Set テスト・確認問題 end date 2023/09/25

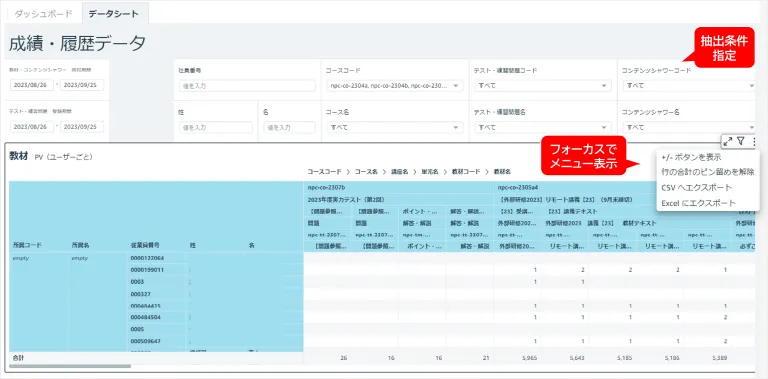click(82, 127)
